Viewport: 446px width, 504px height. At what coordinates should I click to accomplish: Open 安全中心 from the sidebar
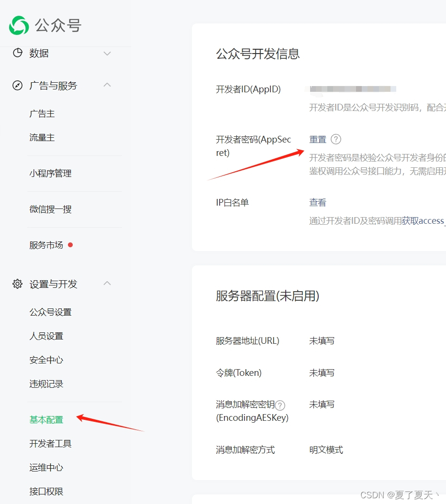pyautogui.click(x=46, y=360)
